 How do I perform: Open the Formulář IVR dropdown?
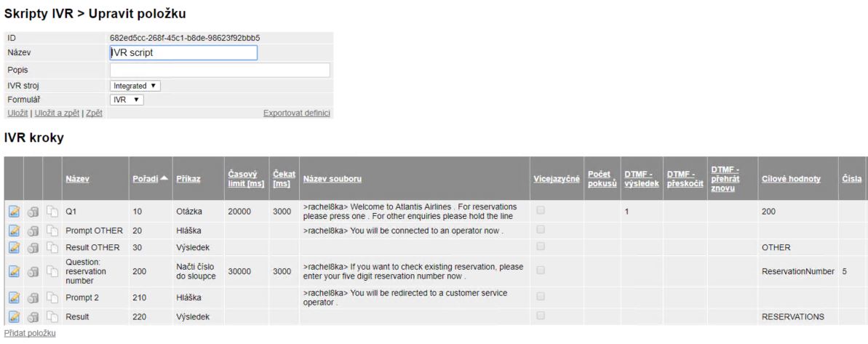127,100
